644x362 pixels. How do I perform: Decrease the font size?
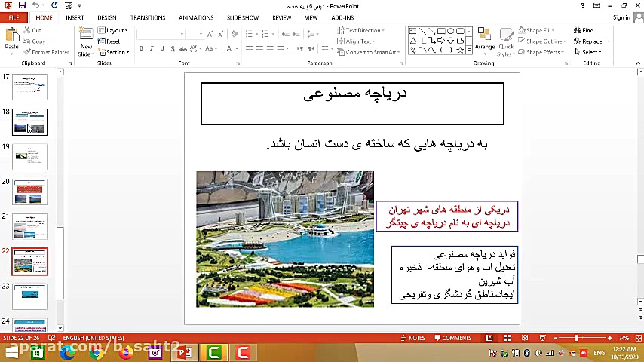220,34
